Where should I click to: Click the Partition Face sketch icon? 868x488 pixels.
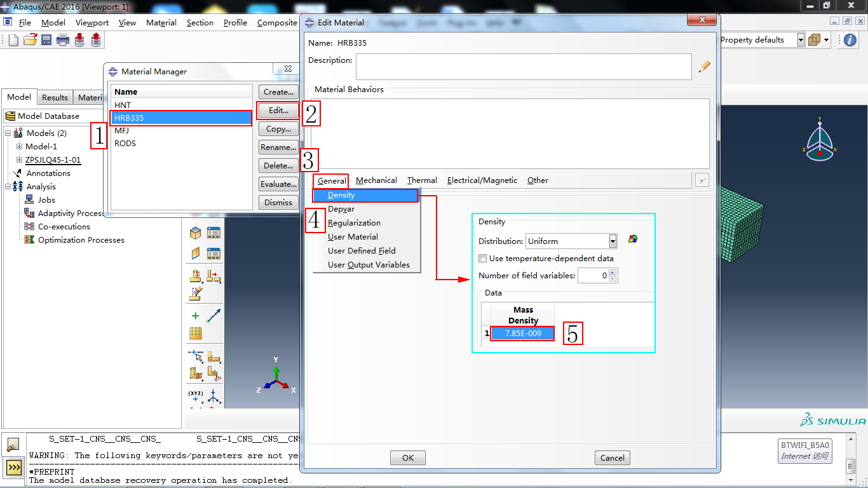(x=214, y=356)
